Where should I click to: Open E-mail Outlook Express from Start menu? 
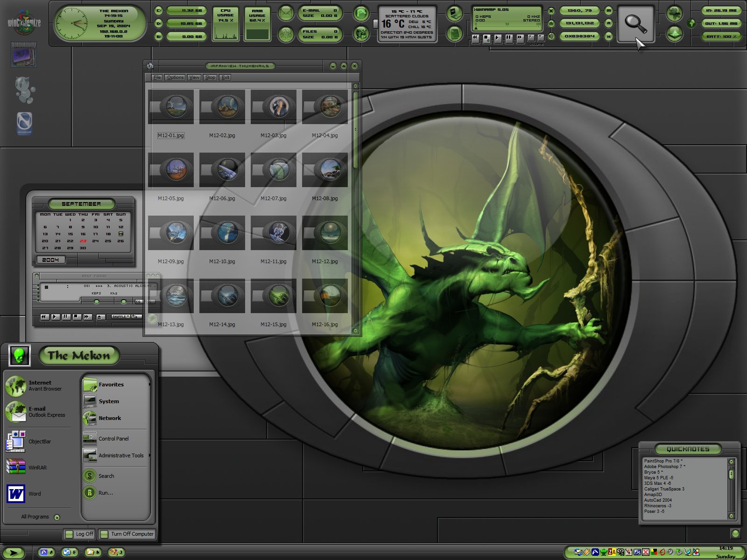click(37, 412)
